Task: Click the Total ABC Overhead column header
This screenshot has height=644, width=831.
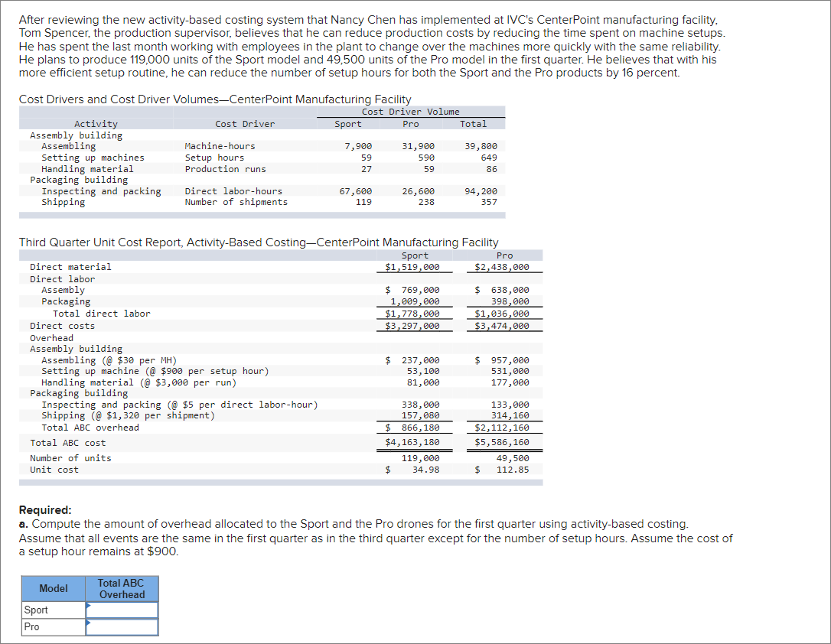Action: click(121, 588)
